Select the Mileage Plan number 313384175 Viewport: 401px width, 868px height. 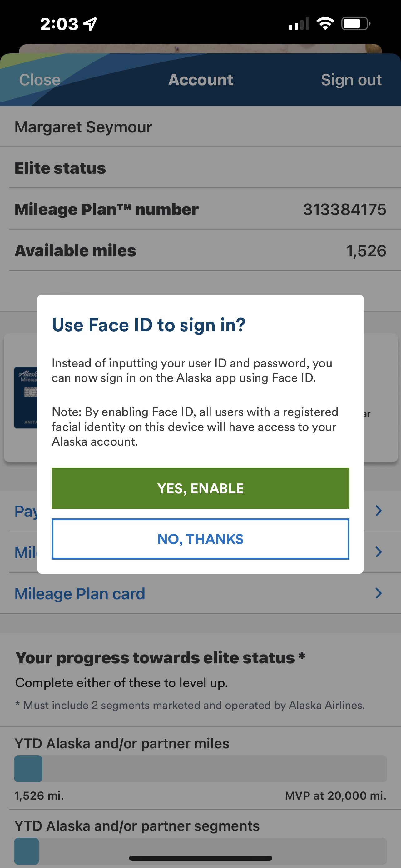point(344,210)
